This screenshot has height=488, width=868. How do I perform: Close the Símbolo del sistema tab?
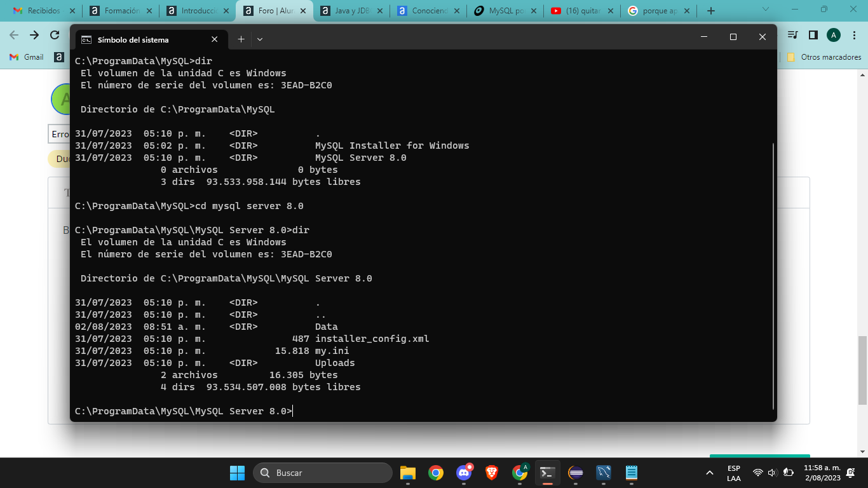[x=214, y=39]
